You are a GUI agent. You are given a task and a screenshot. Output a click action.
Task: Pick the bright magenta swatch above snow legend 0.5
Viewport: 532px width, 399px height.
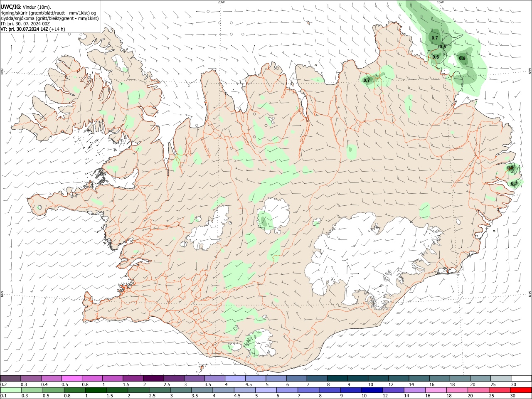click(71, 378)
